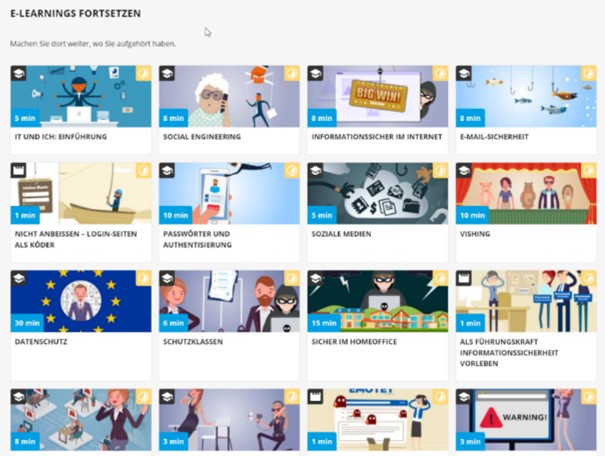Click the 1 min badge on Nicht Anbeissen card
The image size is (605, 456).
click(x=25, y=215)
